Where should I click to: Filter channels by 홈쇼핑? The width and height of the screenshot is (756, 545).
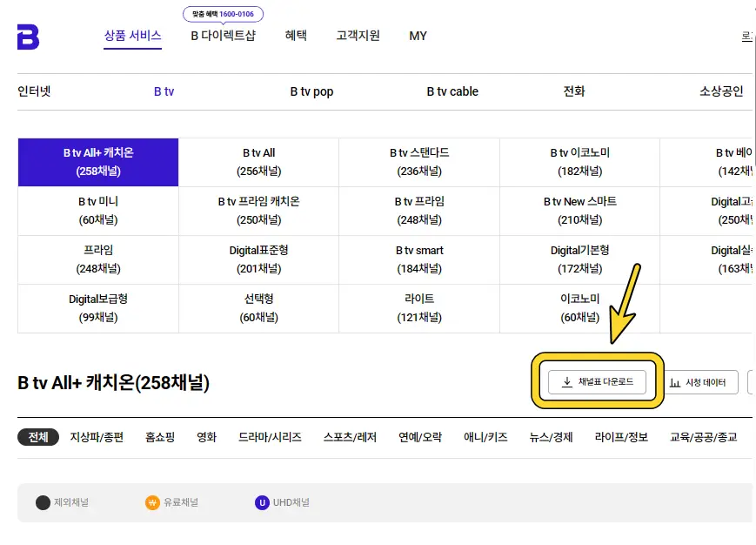pos(160,437)
